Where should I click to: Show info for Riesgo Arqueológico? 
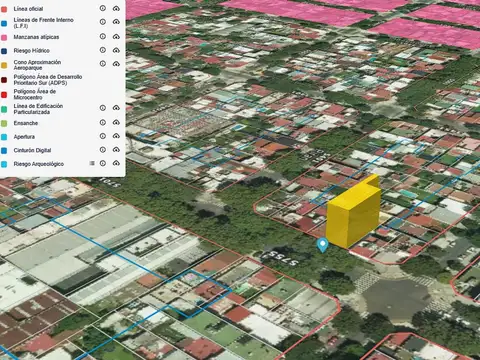103,163
